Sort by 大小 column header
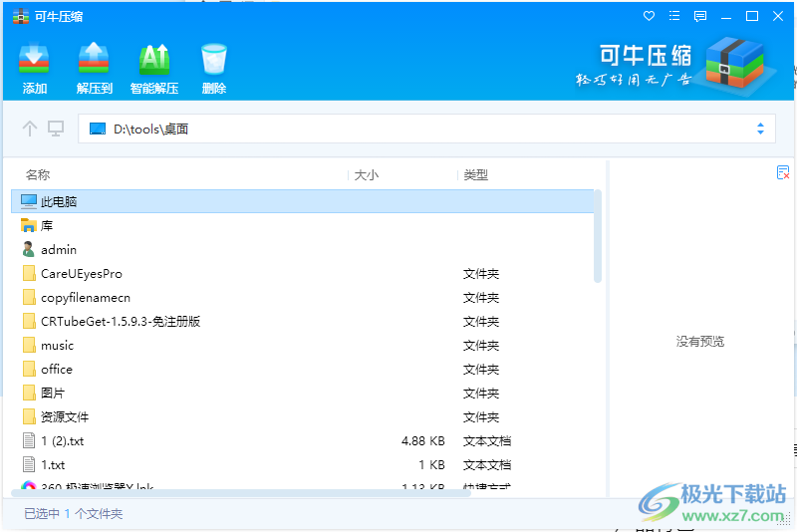Viewport: 797px width, 532px height. click(366, 174)
